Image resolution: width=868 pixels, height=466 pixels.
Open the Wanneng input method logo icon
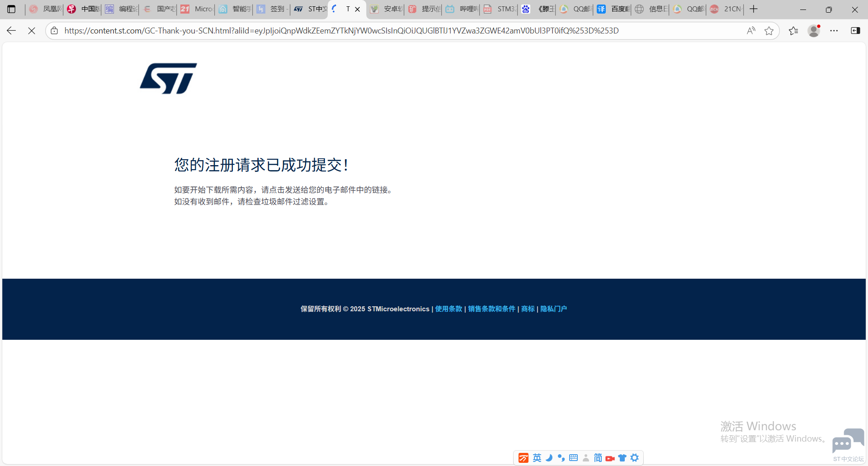pyautogui.click(x=523, y=458)
